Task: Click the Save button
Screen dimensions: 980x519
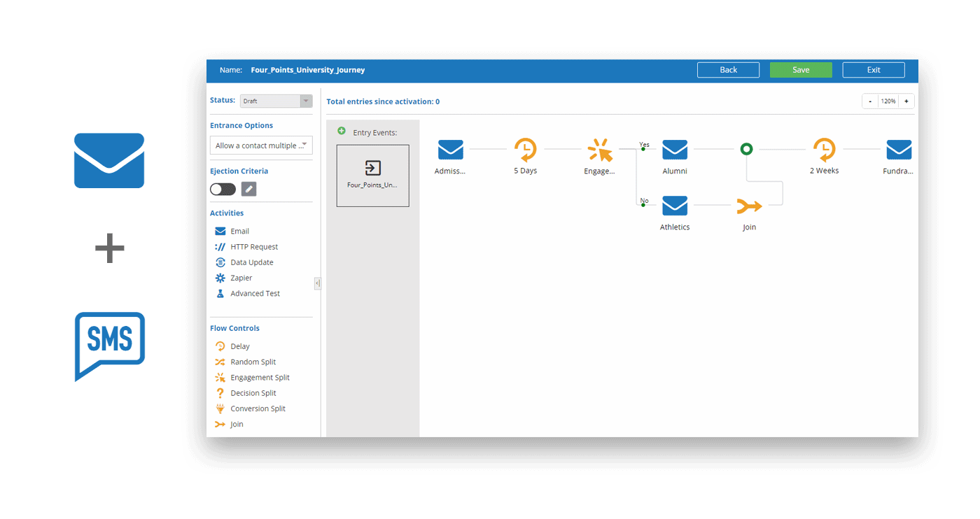Action: tap(801, 70)
